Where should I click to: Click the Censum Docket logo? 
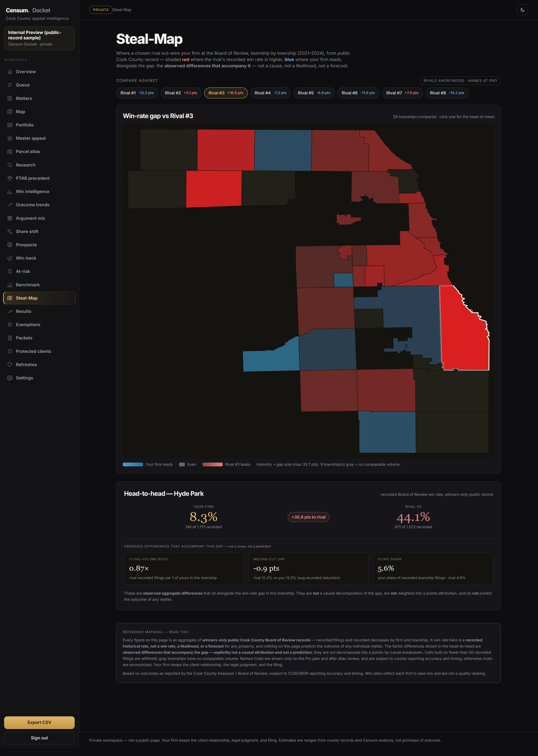[x=28, y=11]
